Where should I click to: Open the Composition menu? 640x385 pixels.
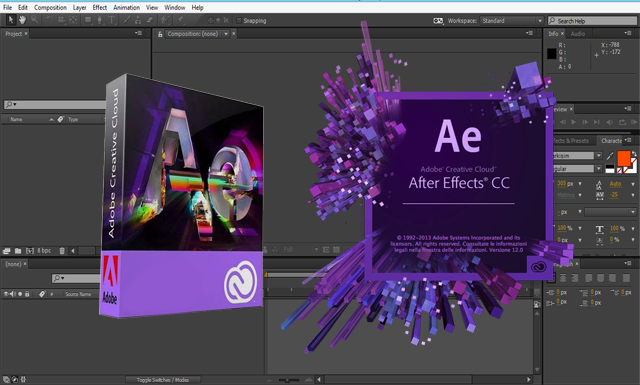(x=50, y=7)
